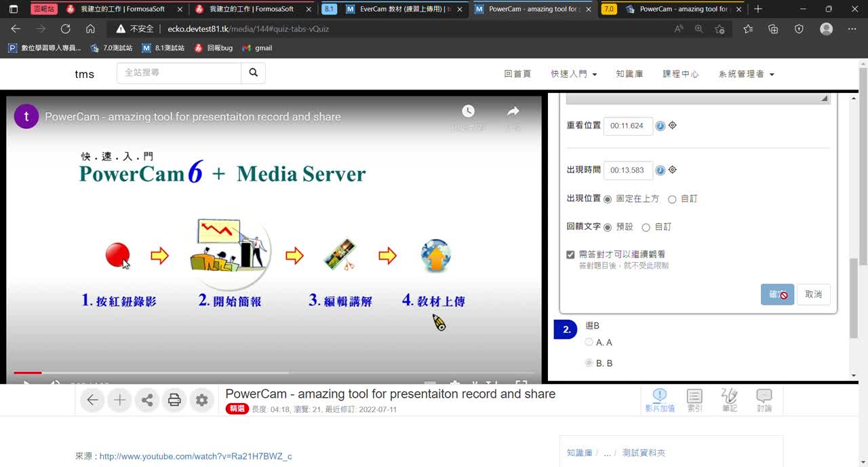Click the read aloud icon in address bar

click(x=679, y=29)
